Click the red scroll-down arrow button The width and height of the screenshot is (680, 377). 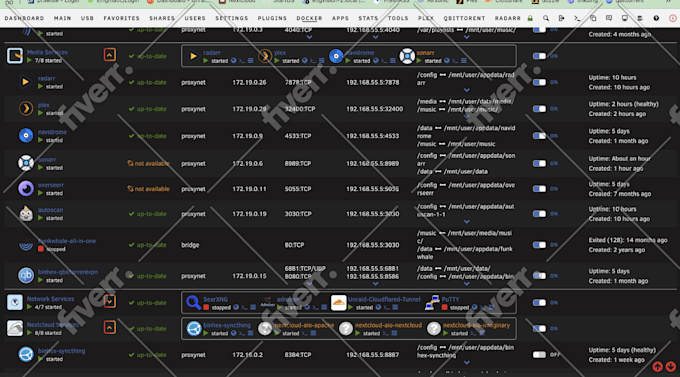pyautogui.click(x=670, y=367)
